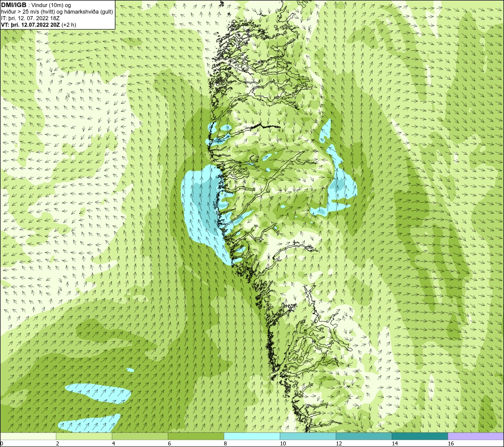Click the 'IT: þri. 12. 07. 2022 18Z' line
504x447 pixels.
pyautogui.click(x=30, y=18)
